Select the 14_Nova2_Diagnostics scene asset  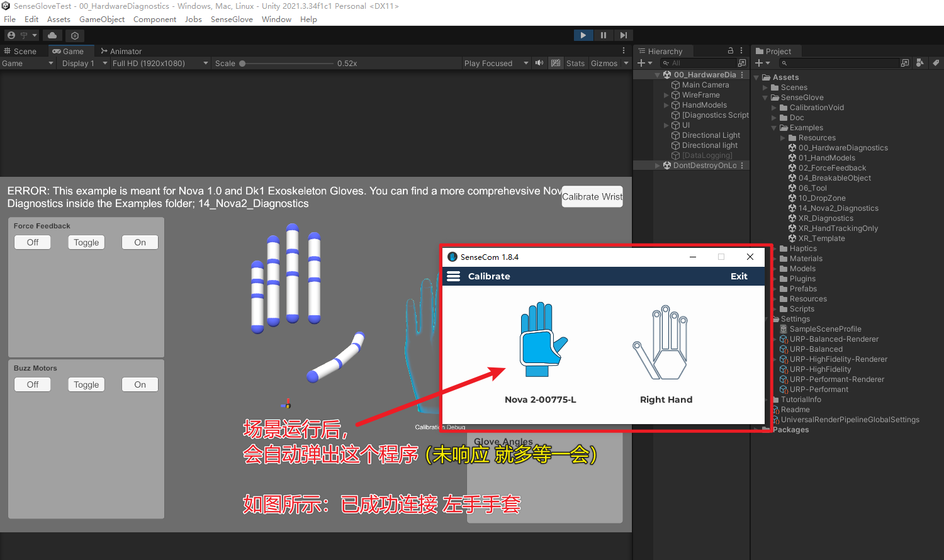pyautogui.click(x=838, y=208)
